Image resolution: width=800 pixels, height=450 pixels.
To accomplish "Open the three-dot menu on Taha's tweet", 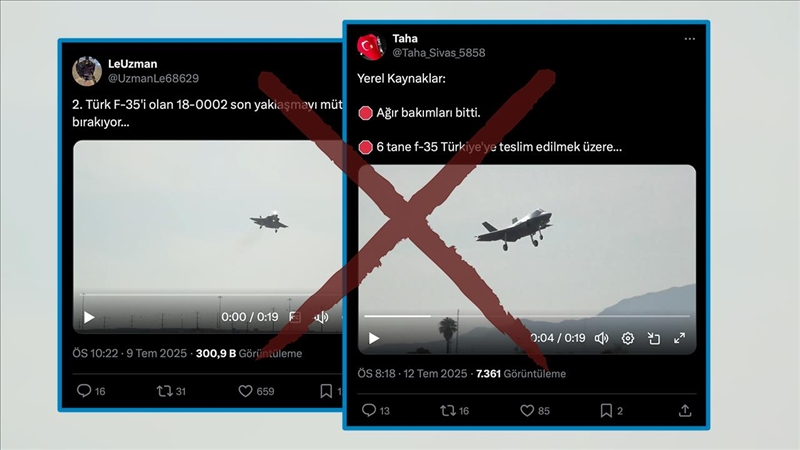I will [x=690, y=39].
